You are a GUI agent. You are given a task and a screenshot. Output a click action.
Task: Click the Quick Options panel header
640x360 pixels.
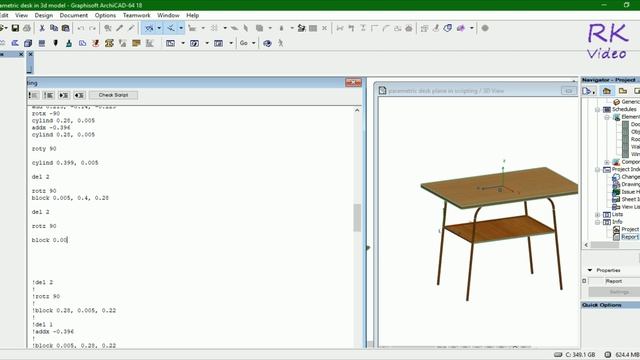point(611,305)
